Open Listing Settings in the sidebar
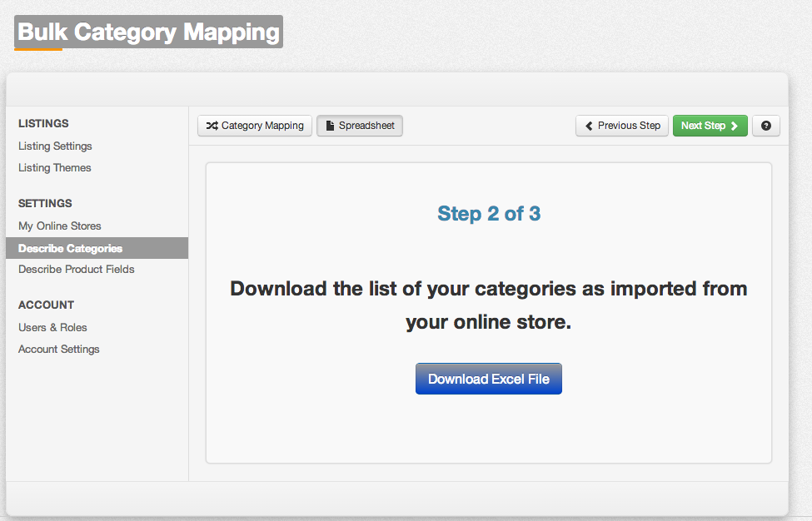812x521 pixels. pyautogui.click(x=55, y=146)
